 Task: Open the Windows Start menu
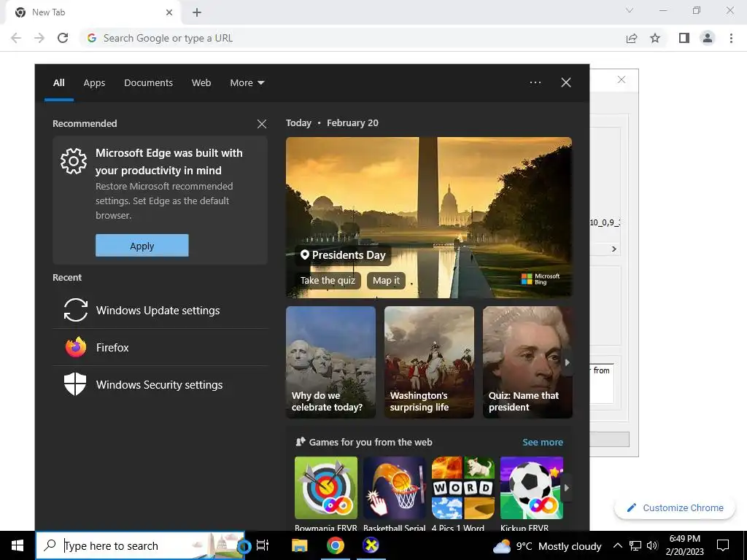(x=18, y=545)
